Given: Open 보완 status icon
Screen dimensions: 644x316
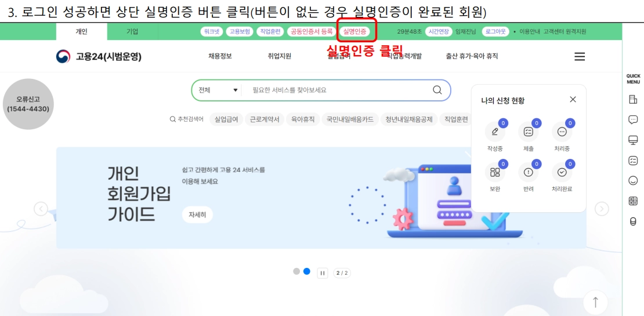Looking at the screenshot, I should pos(495,172).
